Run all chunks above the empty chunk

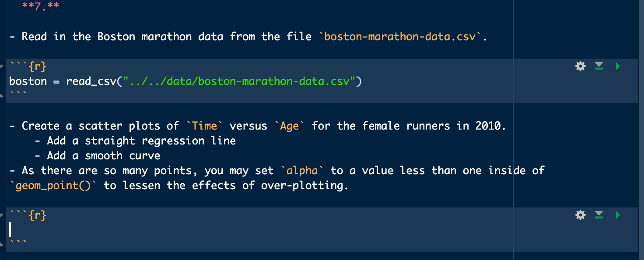[x=599, y=215]
